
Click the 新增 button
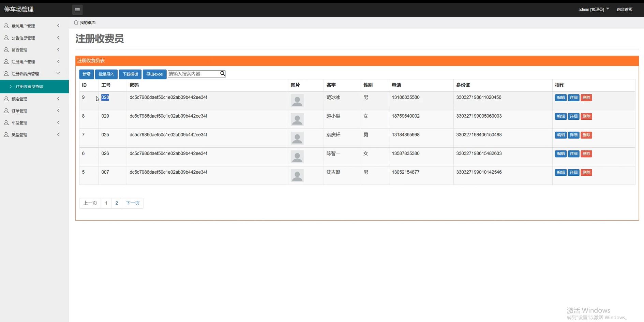coord(87,74)
